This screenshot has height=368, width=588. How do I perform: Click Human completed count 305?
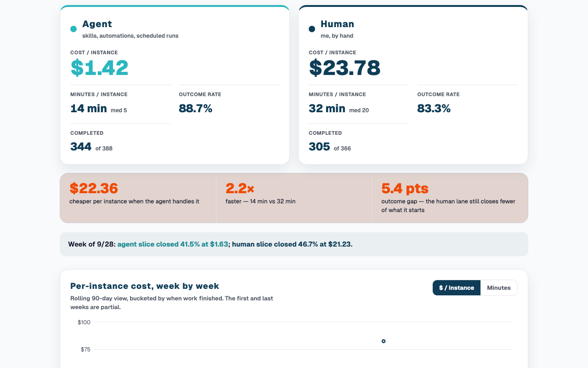click(319, 147)
